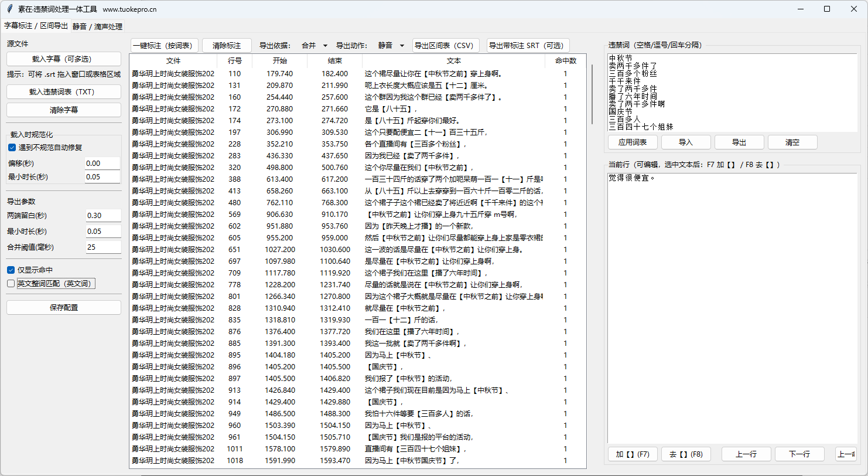Select row containing 卖两千多件了
The image size is (868, 476).
tap(358, 97)
